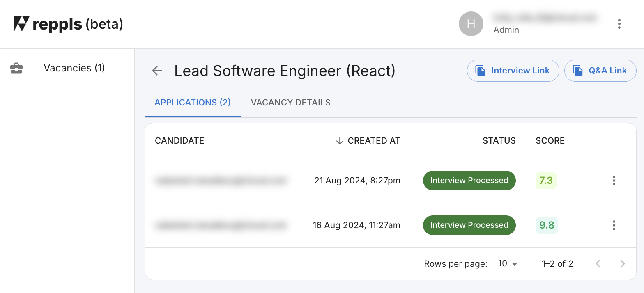Click the Score column header
The width and height of the screenshot is (644, 293).
(550, 141)
